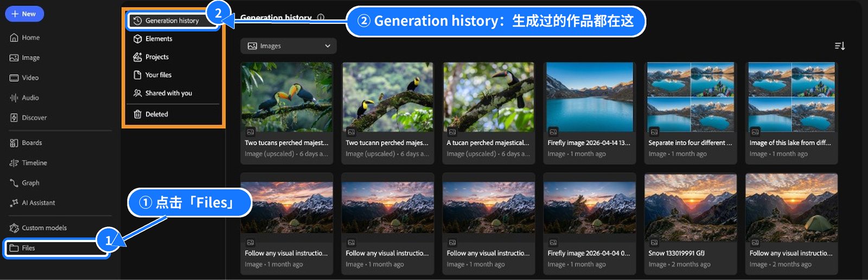Click image type icon on Firefly 2026-04-04 card
Image resolution: width=868 pixels, height=280 pixels.
(x=553, y=242)
